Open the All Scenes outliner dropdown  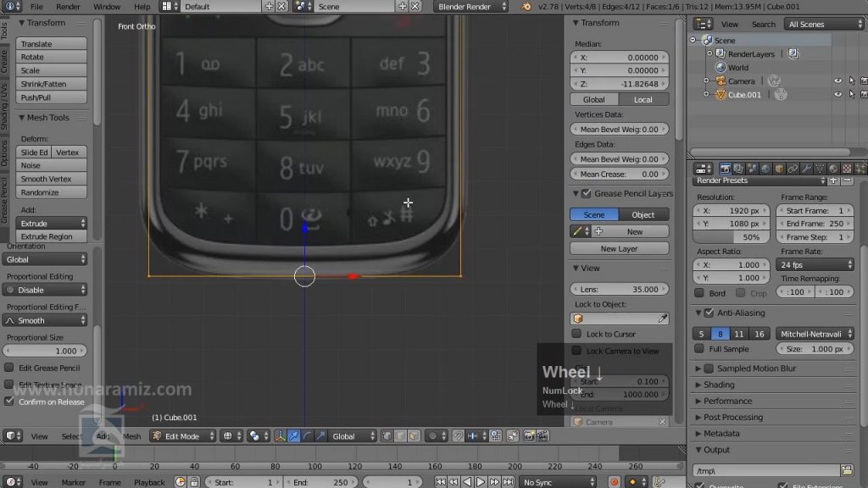click(x=824, y=24)
